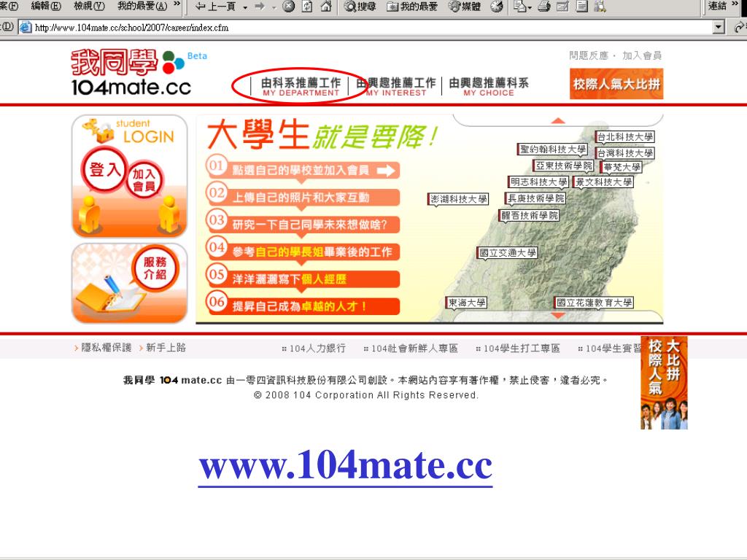The image size is (747, 560).
Task: Select 台灣科技大學 on the map
Action: [x=625, y=153]
